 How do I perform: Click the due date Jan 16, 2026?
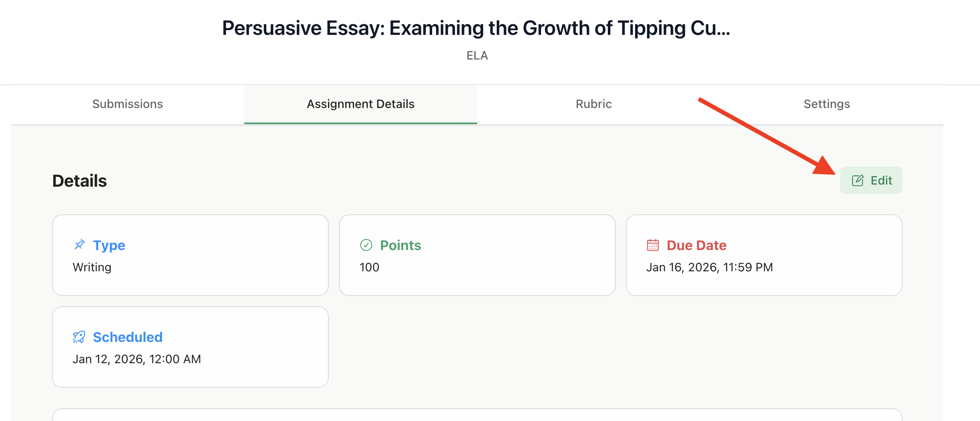[709, 267]
